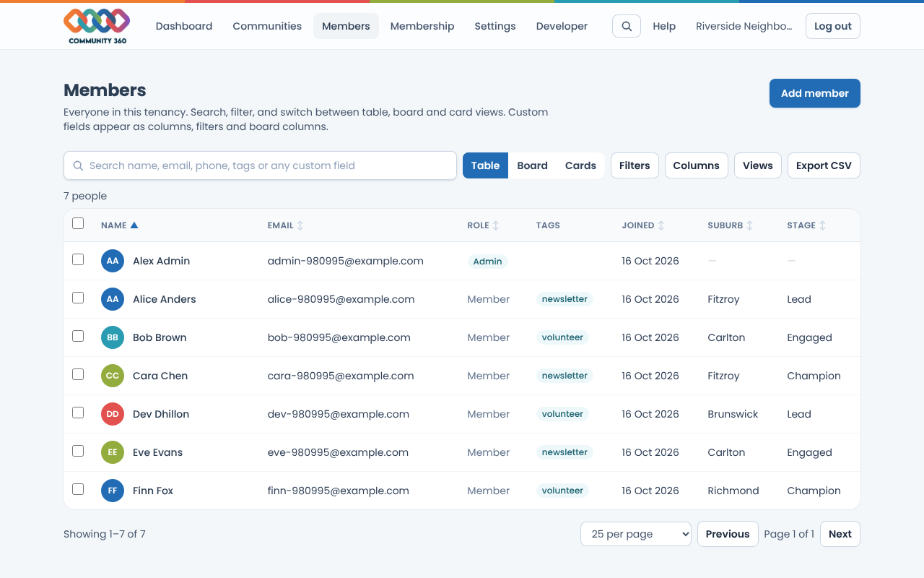
Task: Sort the table by Role column
Action: click(x=484, y=225)
